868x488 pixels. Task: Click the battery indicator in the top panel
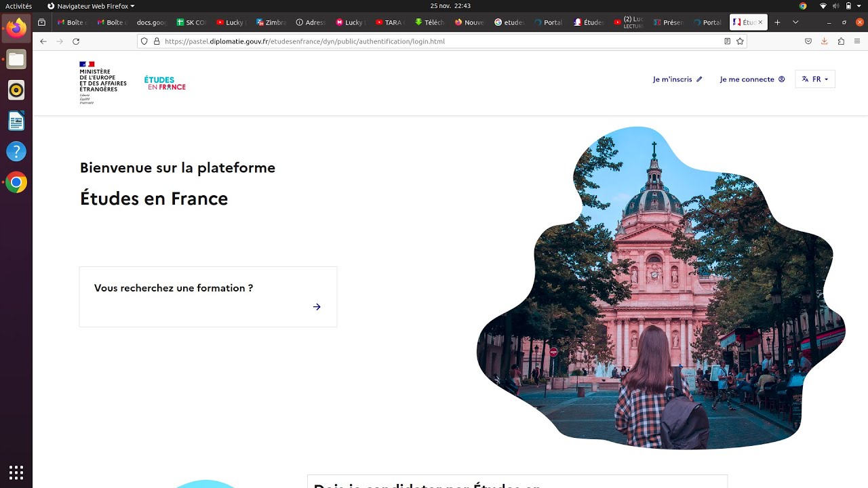[x=849, y=6]
